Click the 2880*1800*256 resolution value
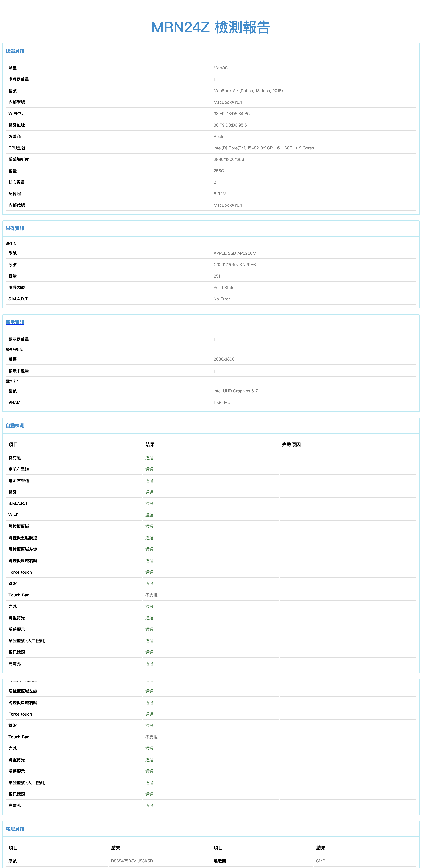 [x=229, y=160]
